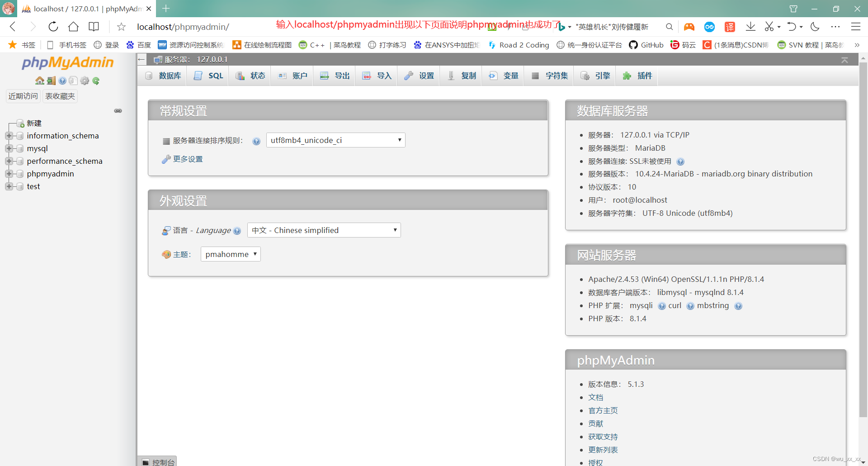Open the 引擎 (Engines) tab
The image size is (868, 466).
(x=594, y=76)
